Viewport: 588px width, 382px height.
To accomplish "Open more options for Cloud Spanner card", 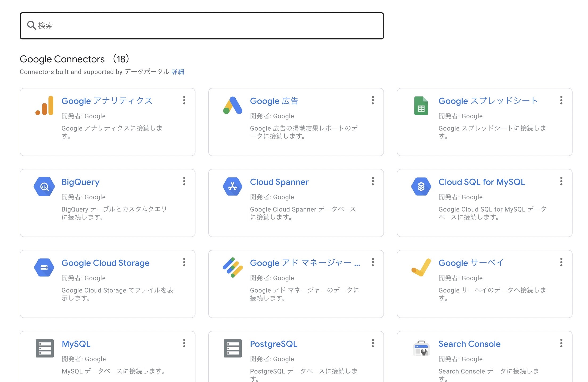I will pyautogui.click(x=373, y=181).
